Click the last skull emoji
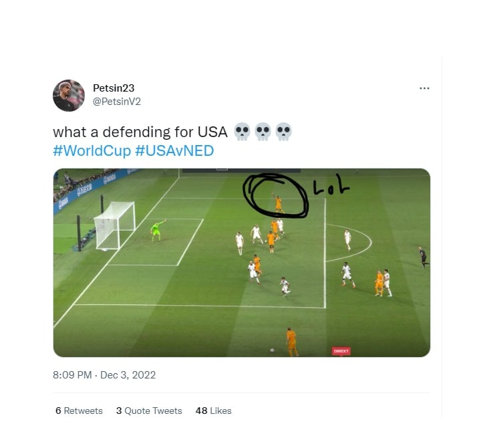 coord(283,132)
